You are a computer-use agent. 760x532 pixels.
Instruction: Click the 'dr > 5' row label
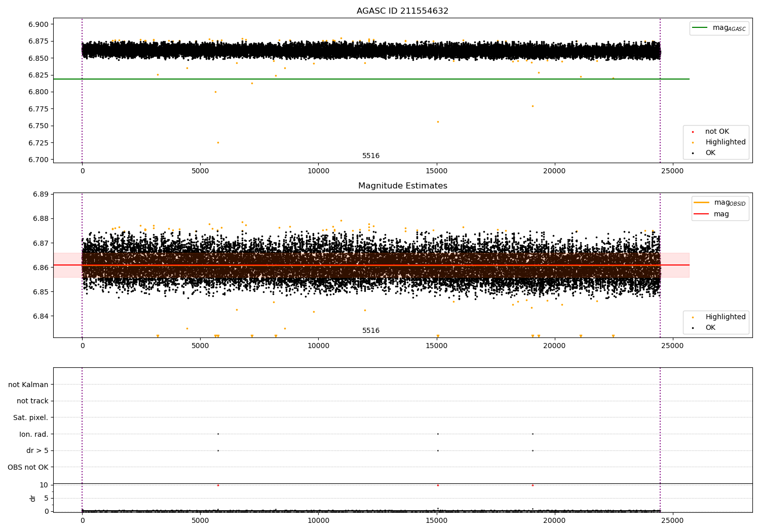(x=37, y=451)
